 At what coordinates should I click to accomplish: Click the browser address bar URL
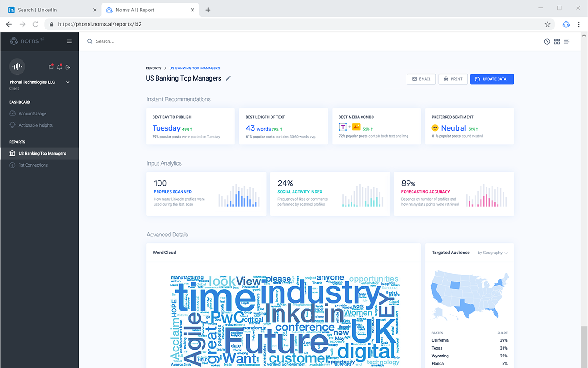point(100,24)
